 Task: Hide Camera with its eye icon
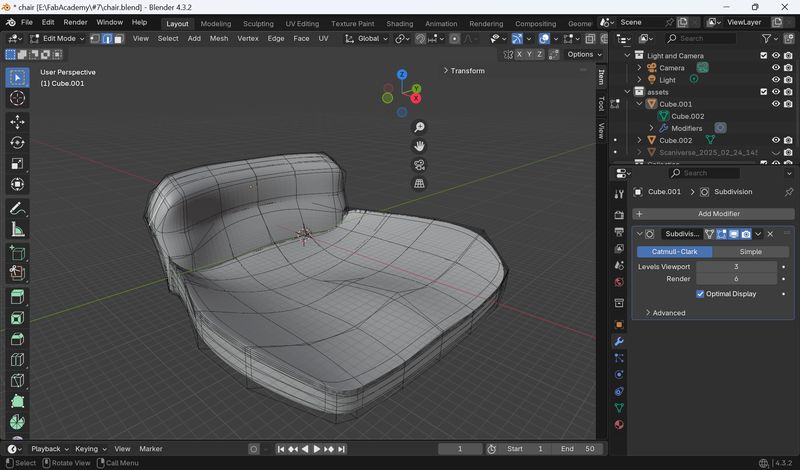(x=776, y=67)
